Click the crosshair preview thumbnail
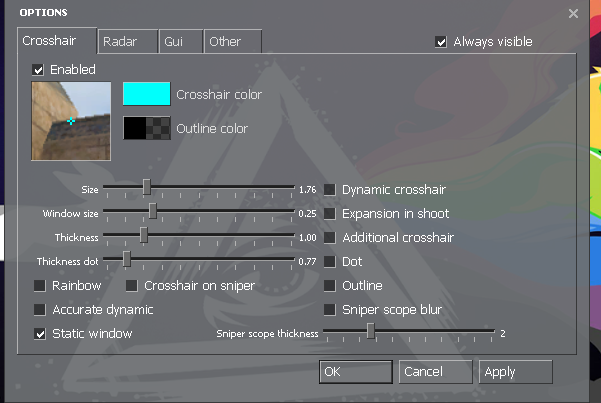This screenshot has height=403, width=601. coord(71,121)
